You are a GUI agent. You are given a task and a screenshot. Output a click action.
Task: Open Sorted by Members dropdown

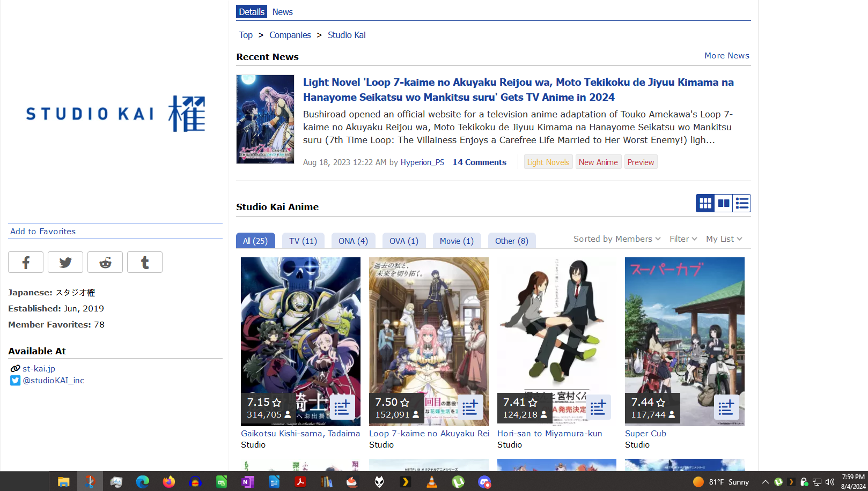click(x=617, y=239)
